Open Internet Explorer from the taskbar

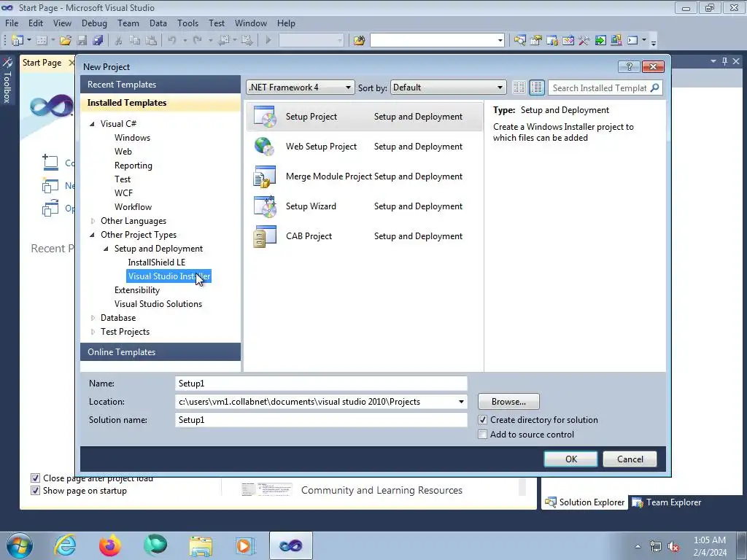65,545
